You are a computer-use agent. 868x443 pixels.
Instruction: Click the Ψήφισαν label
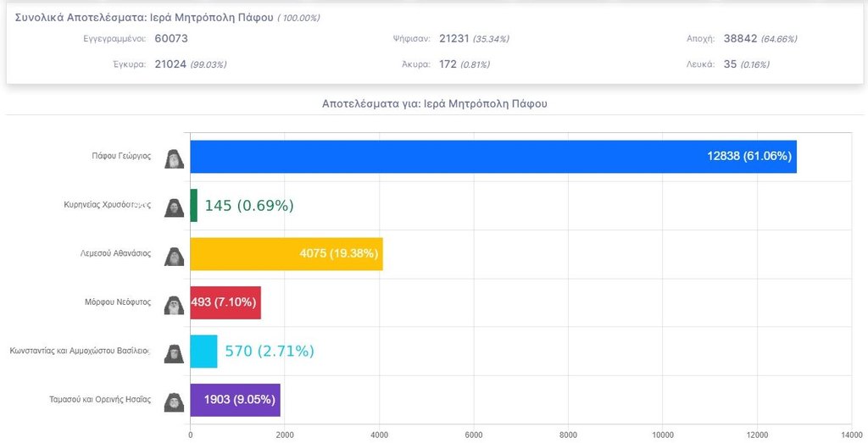(411, 39)
